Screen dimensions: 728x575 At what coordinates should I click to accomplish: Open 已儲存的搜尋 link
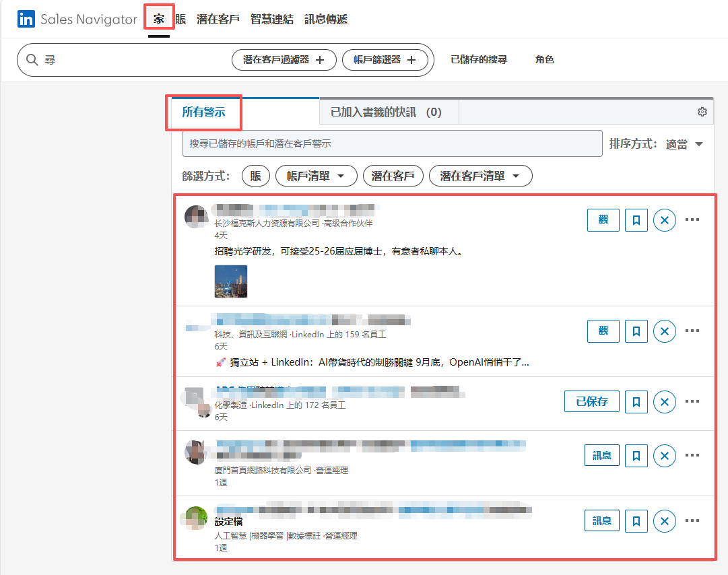click(x=478, y=60)
